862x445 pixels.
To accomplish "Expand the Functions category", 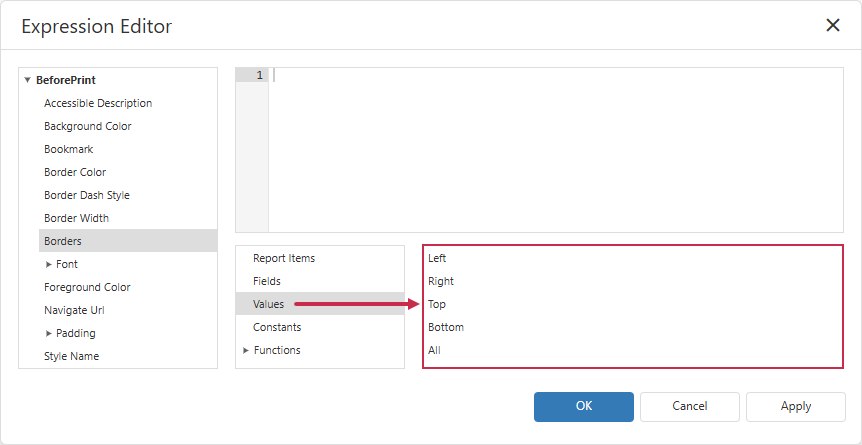I will [x=246, y=350].
